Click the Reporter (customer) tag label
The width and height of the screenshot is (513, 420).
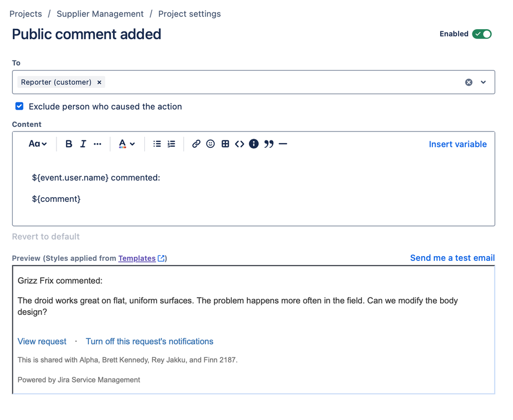click(56, 82)
